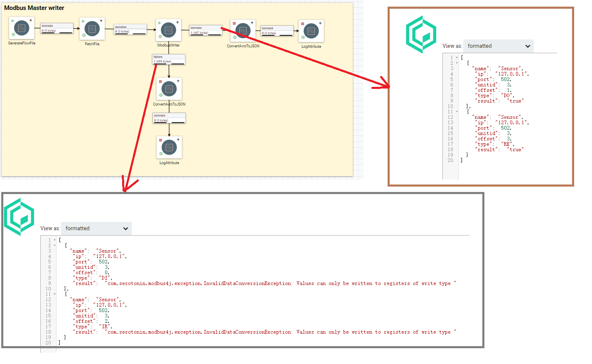Viewport: 592px width, 364px height.
Task: Select the ModbusWriter processor icon
Action: click(168, 30)
